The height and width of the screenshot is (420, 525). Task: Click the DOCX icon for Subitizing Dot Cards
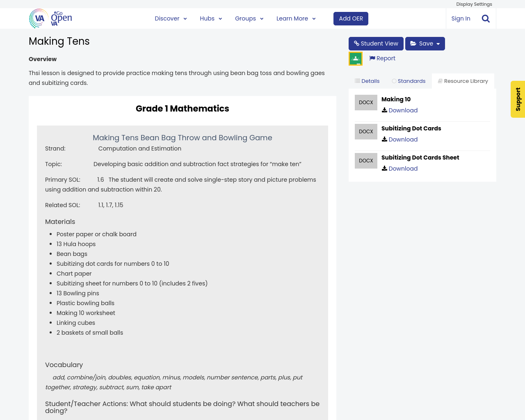(x=366, y=132)
